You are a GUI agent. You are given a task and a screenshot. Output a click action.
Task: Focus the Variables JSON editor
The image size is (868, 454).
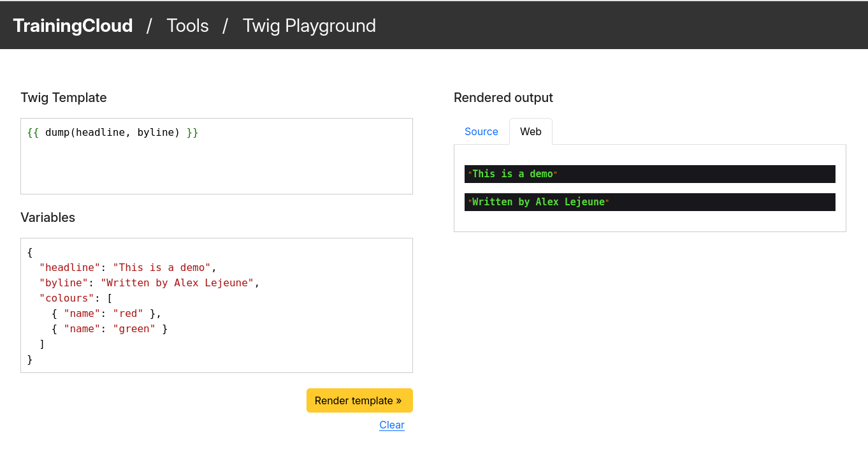tap(217, 305)
